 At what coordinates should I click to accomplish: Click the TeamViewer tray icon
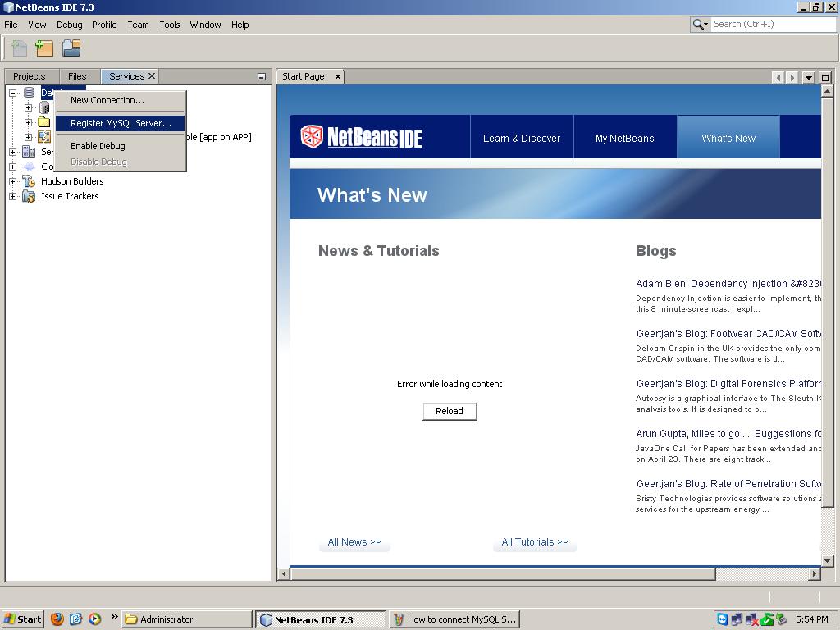tap(722, 619)
